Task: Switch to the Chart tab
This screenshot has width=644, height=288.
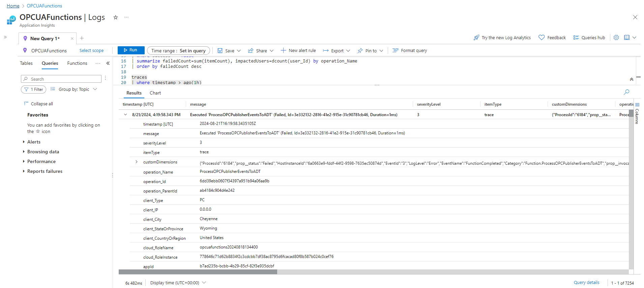Action: point(155,93)
